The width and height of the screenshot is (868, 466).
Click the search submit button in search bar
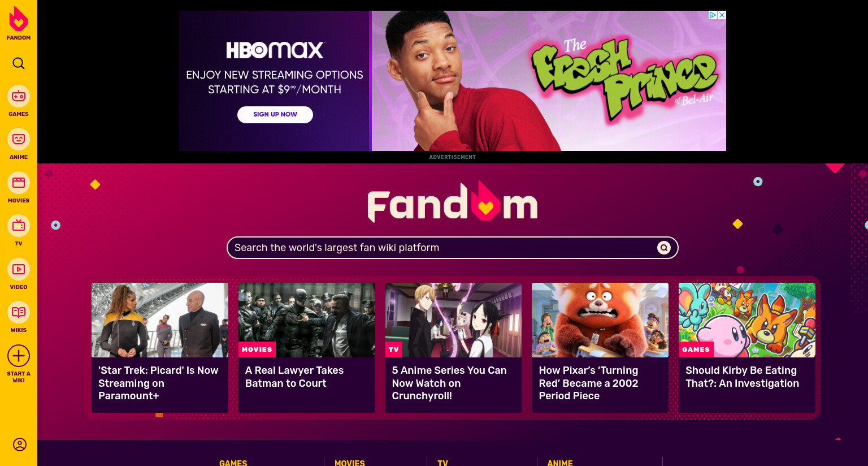[x=664, y=248]
